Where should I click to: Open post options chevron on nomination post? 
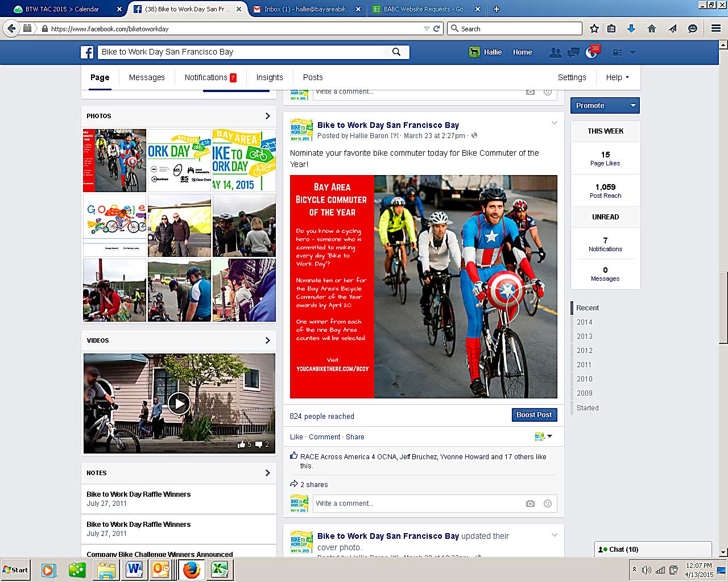pyautogui.click(x=555, y=123)
